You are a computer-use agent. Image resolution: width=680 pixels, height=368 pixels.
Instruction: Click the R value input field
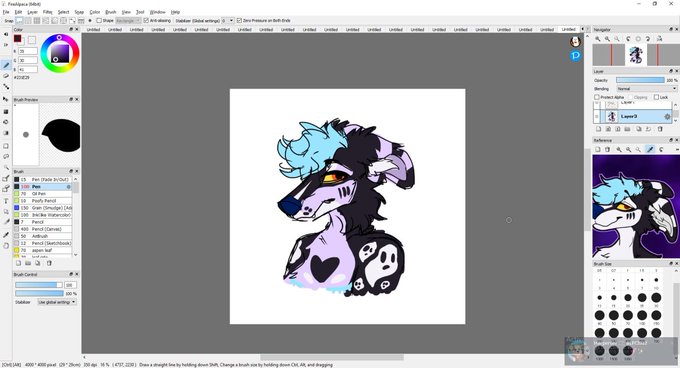coord(28,51)
